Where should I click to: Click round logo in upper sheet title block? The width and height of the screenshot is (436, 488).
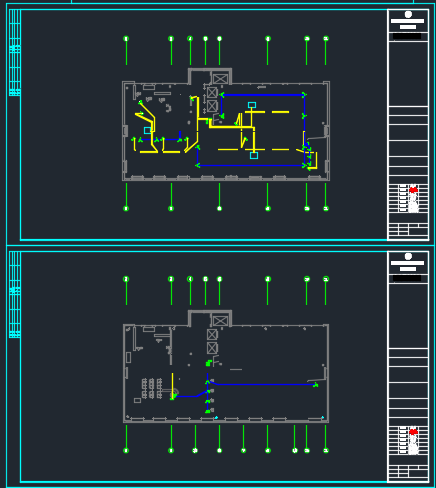tap(408, 14)
